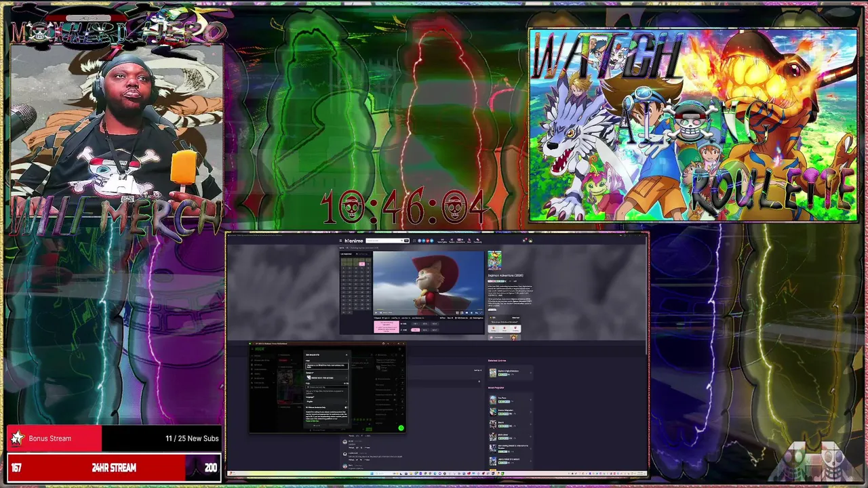Open the Language dropdown in Kick dialog
868x488 pixels.
pos(327,401)
